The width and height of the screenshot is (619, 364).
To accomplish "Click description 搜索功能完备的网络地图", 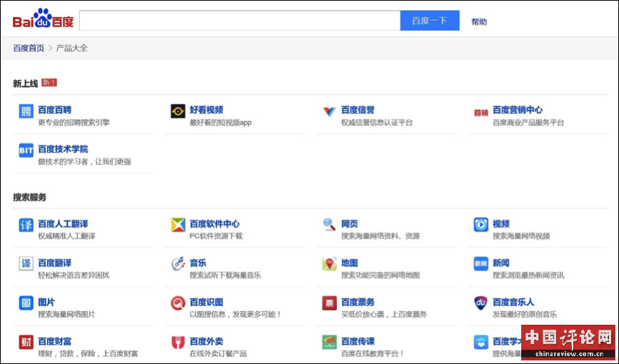I will 380,275.
